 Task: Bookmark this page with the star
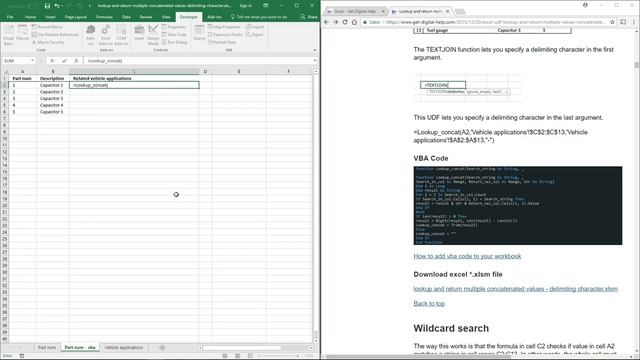[x=612, y=22]
